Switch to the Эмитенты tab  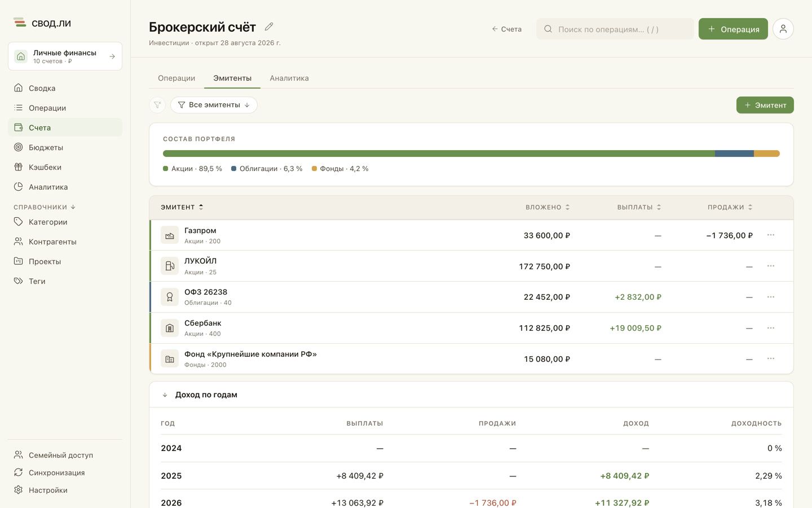coord(232,78)
